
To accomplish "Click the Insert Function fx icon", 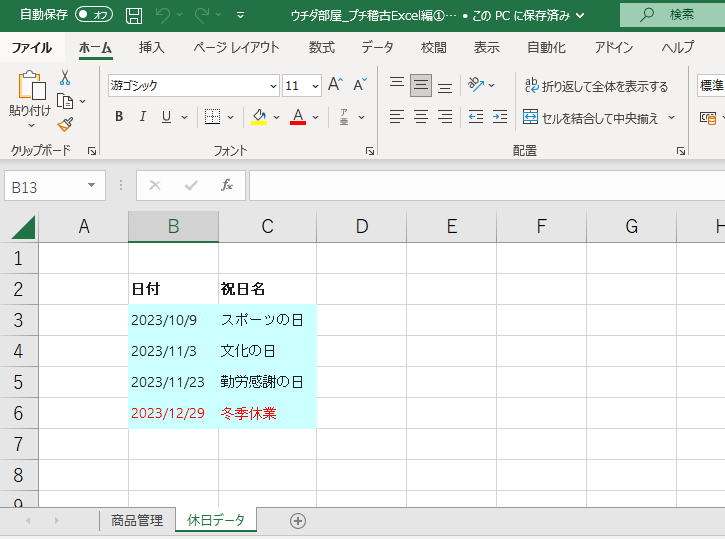I will [227, 185].
